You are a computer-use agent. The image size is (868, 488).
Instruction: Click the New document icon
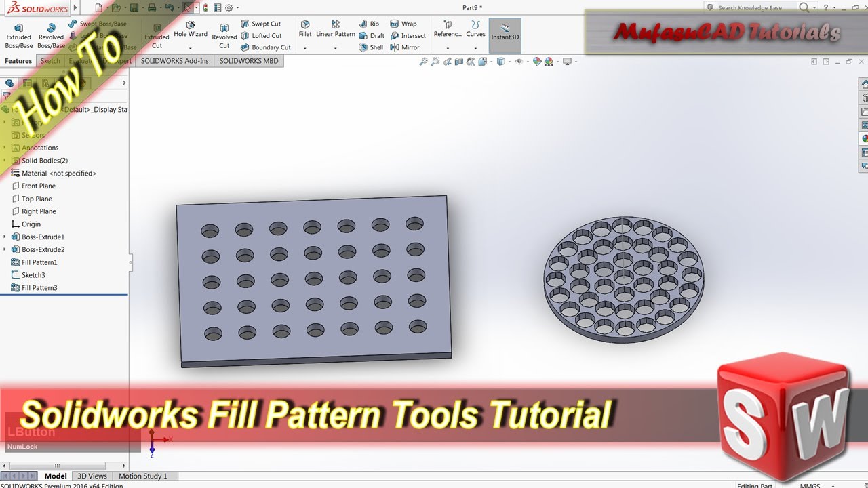coord(99,8)
